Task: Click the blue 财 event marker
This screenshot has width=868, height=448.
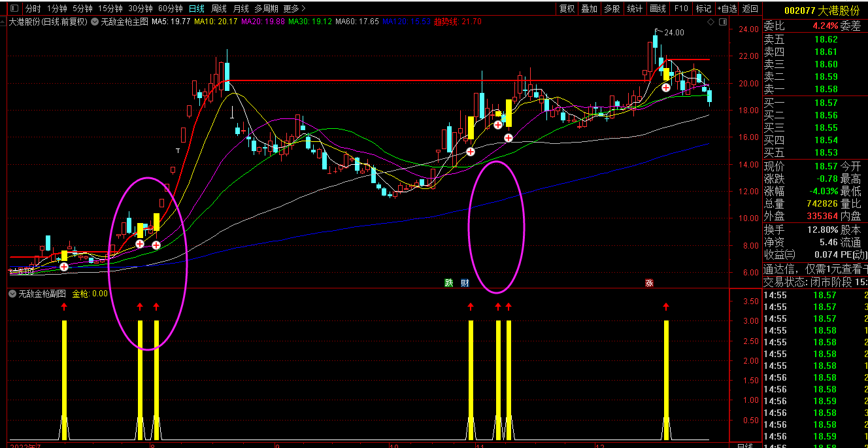Action: point(465,283)
